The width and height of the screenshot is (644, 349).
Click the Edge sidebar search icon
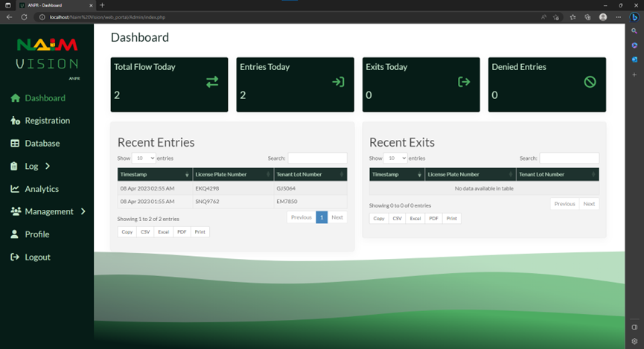(634, 31)
